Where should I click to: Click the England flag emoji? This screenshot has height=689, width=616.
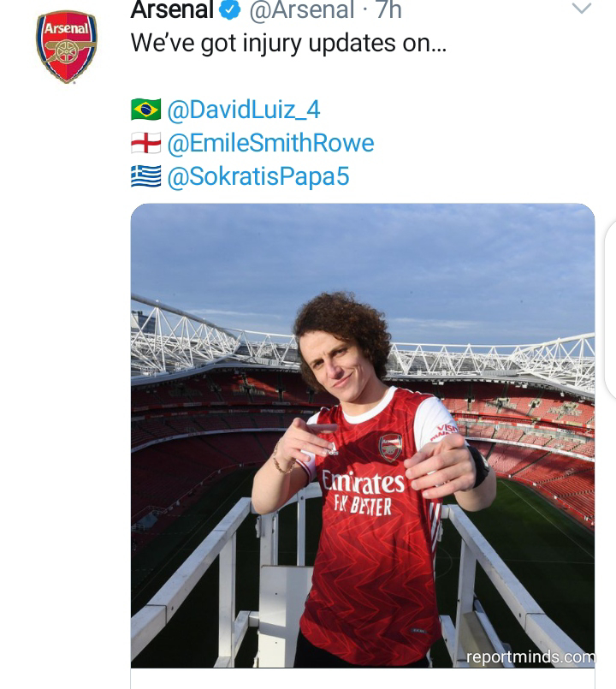pos(145,143)
